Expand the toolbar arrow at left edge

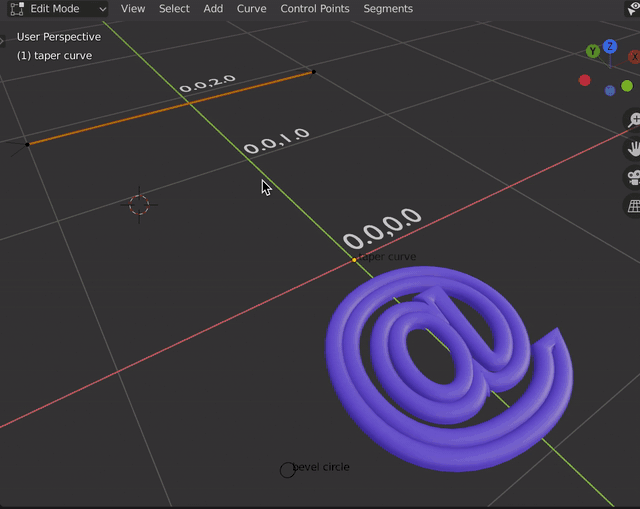(2, 41)
